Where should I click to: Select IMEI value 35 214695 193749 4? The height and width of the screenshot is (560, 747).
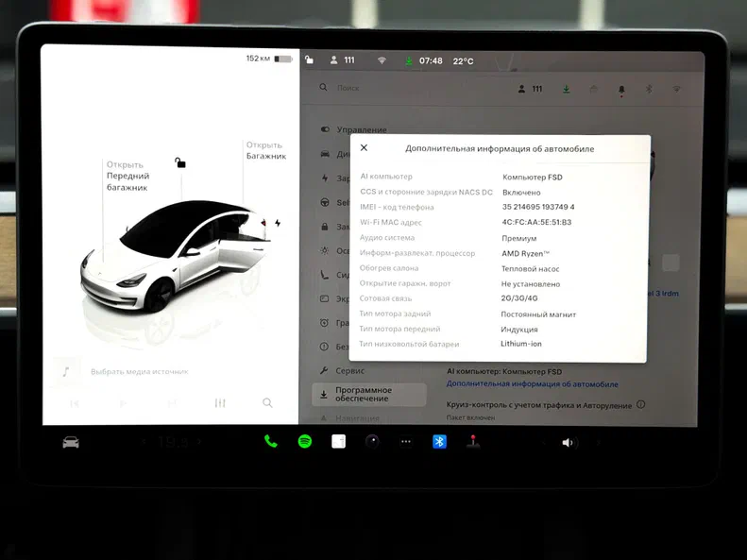538,207
